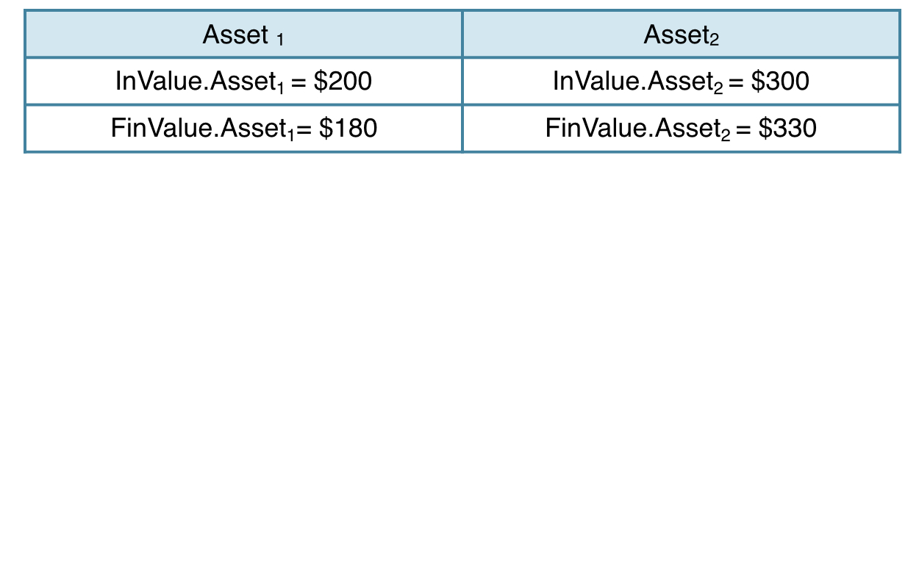The width and height of the screenshot is (919, 588).
Task: Click the $300 value
Action: [x=780, y=81]
